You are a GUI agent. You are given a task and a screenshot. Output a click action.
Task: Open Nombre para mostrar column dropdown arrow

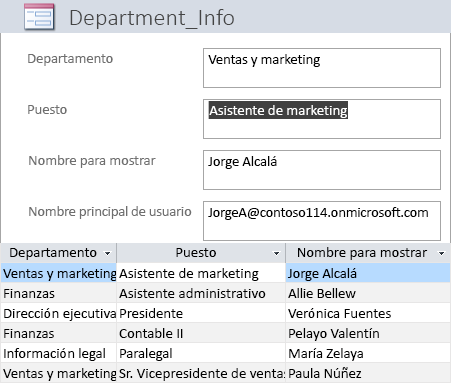coord(441,254)
